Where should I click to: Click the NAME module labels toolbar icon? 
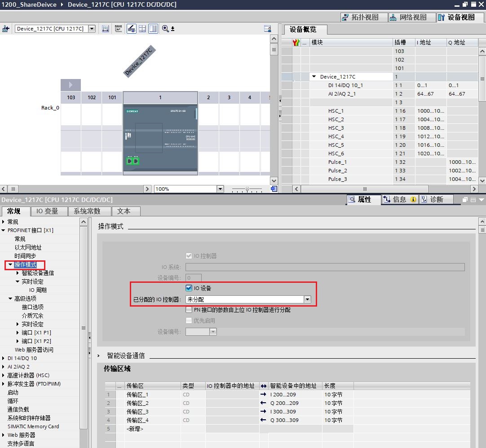[119, 28]
